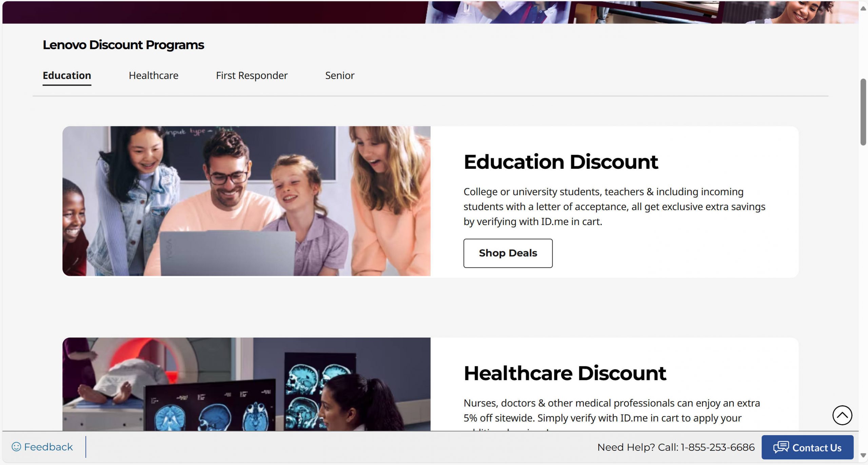The width and height of the screenshot is (868, 465).
Task: Open the First Responder tab
Action: point(252,76)
